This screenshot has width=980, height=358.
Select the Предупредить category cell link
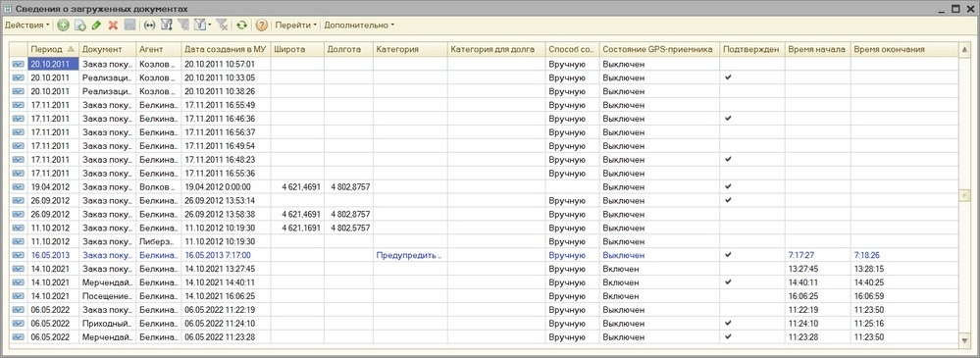click(409, 255)
